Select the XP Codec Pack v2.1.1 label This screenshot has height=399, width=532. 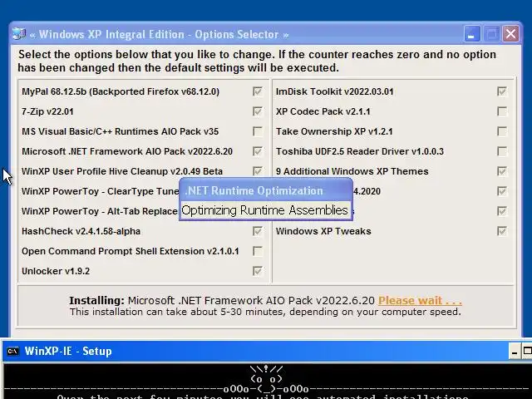(x=323, y=111)
